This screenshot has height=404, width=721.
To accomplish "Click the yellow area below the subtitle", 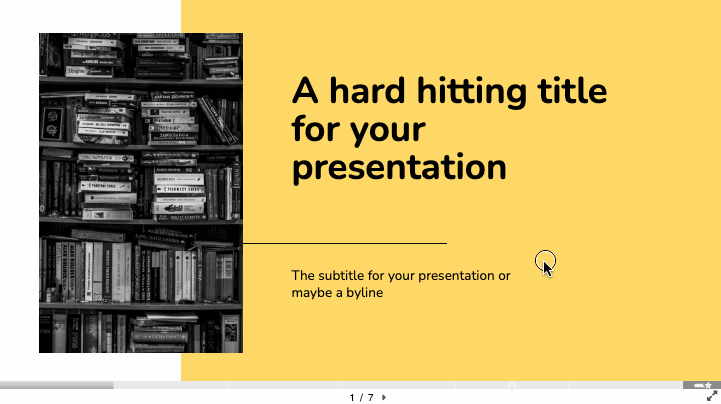I will [450, 340].
